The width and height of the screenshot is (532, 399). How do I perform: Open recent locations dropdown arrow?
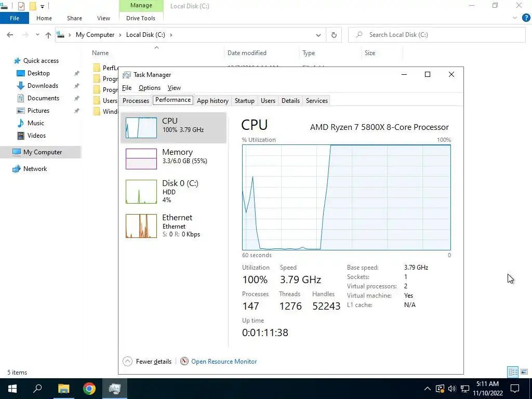click(37, 35)
